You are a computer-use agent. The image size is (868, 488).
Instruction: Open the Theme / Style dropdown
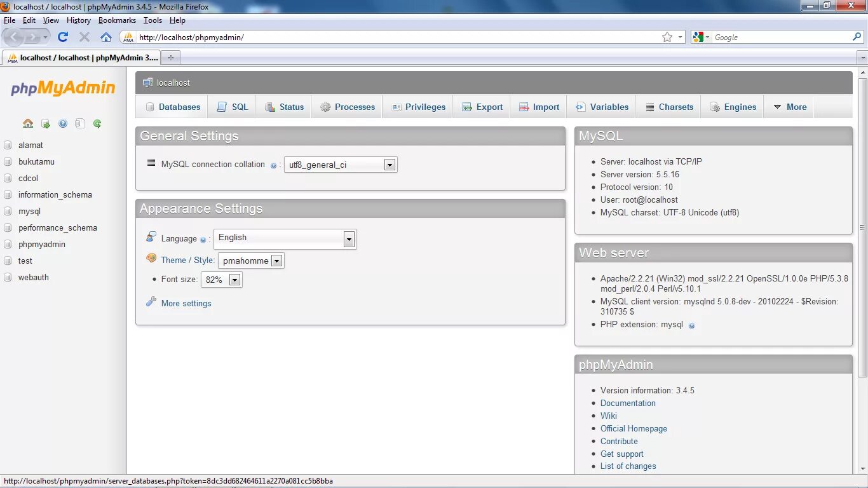(251, 261)
